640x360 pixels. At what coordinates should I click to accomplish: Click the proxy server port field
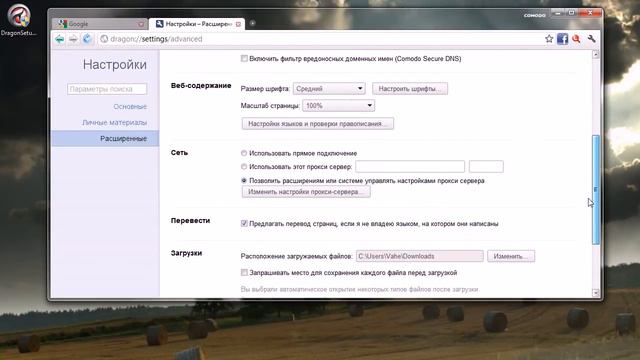pyautogui.click(x=486, y=167)
